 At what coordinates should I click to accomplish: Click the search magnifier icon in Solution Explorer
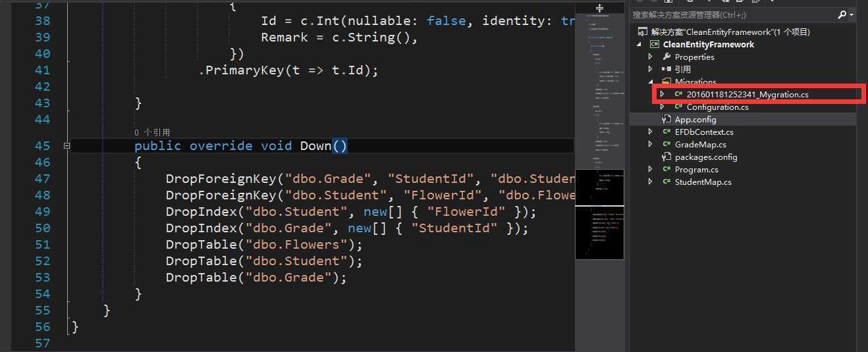842,14
